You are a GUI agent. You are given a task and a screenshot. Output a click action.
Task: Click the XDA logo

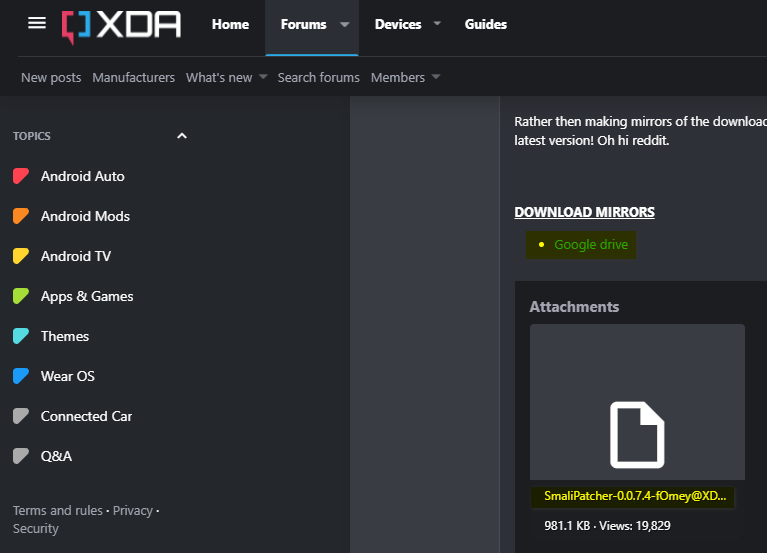click(x=121, y=26)
